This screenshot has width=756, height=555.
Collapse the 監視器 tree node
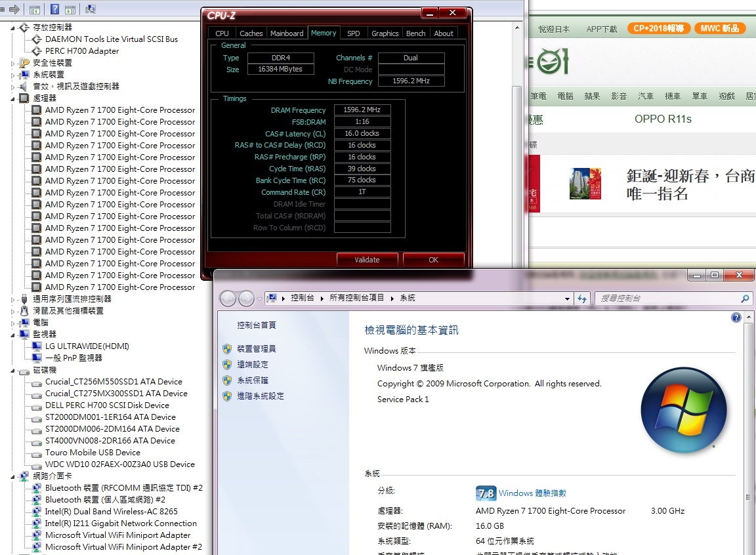pos(13,335)
